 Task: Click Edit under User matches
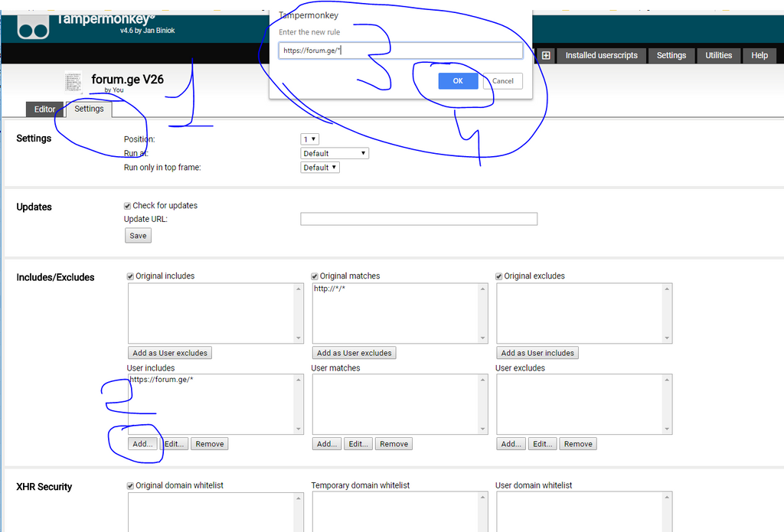click(358, 444)
